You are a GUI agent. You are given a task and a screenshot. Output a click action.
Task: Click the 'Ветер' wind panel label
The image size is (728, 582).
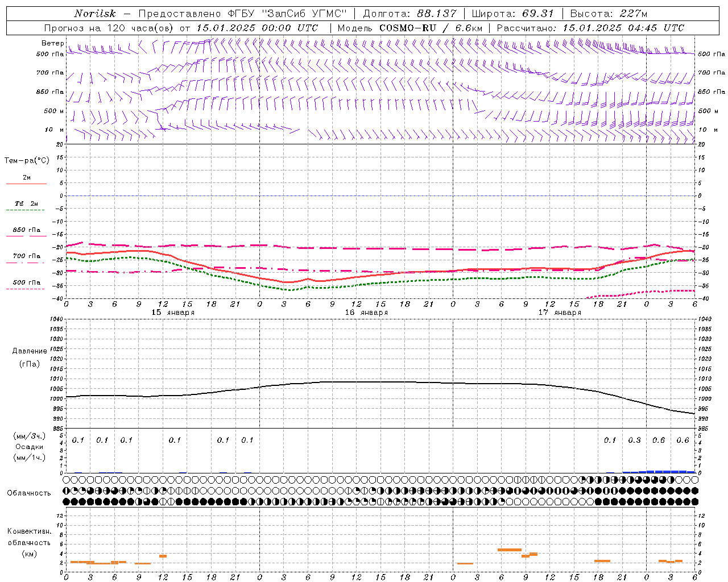click(x=52, y=43)
